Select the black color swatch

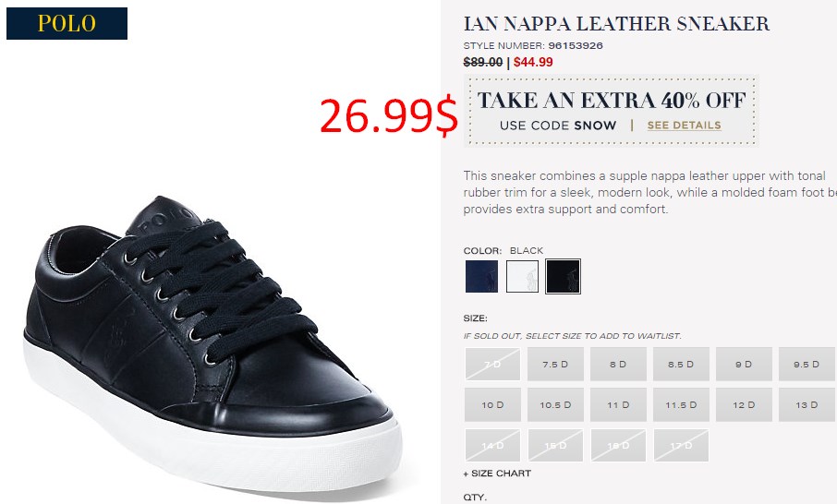click(x=563, y=276)
